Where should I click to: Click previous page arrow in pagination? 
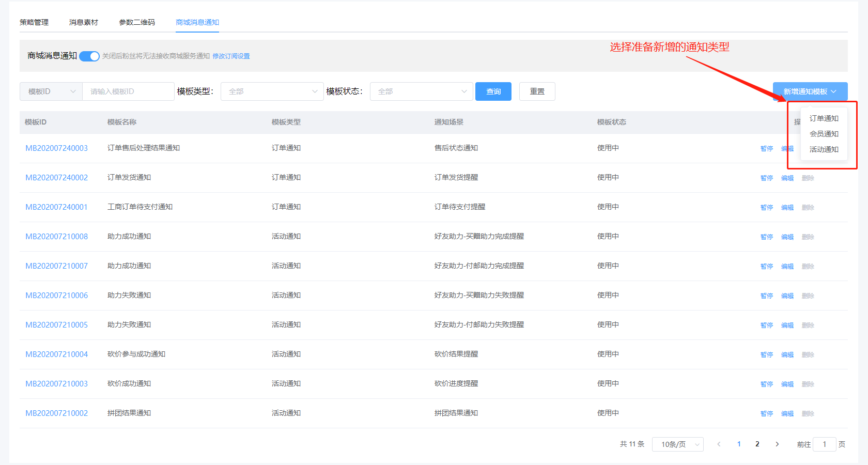click(x=719, y=444)
